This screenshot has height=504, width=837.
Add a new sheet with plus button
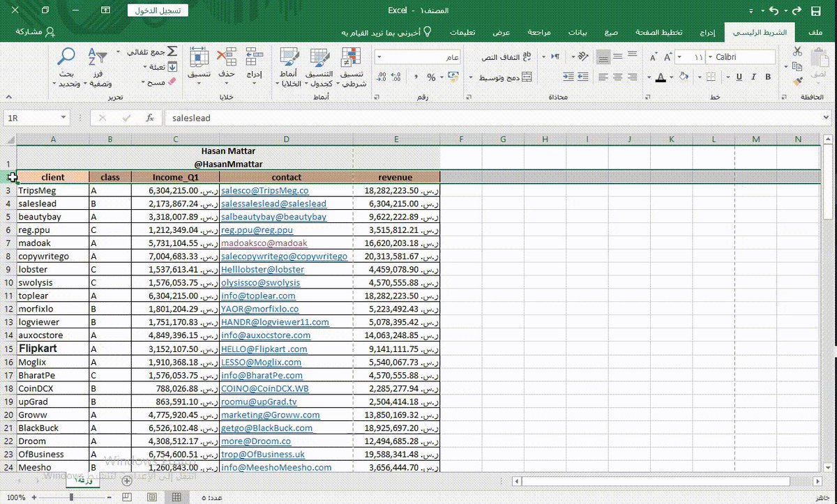(126, 480)
